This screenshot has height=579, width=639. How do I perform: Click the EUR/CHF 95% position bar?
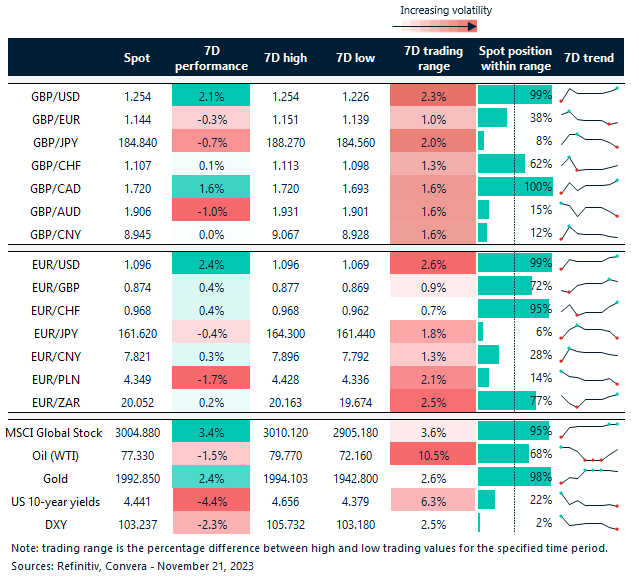click(514, 310)
